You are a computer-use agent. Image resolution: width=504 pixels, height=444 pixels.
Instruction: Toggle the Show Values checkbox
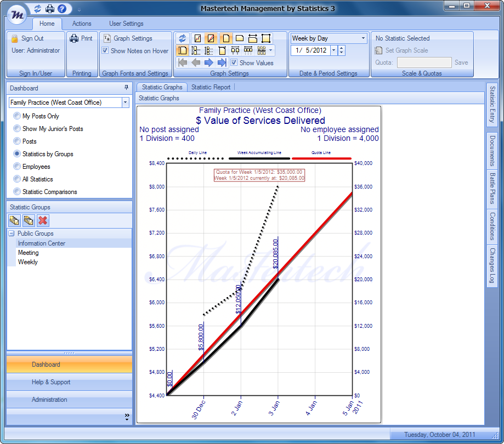click(234, 62)
